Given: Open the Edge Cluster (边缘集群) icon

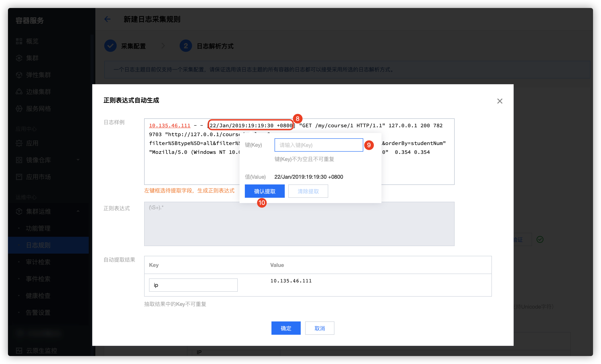Looking at the screenshot, I should (x=19, y=92).
